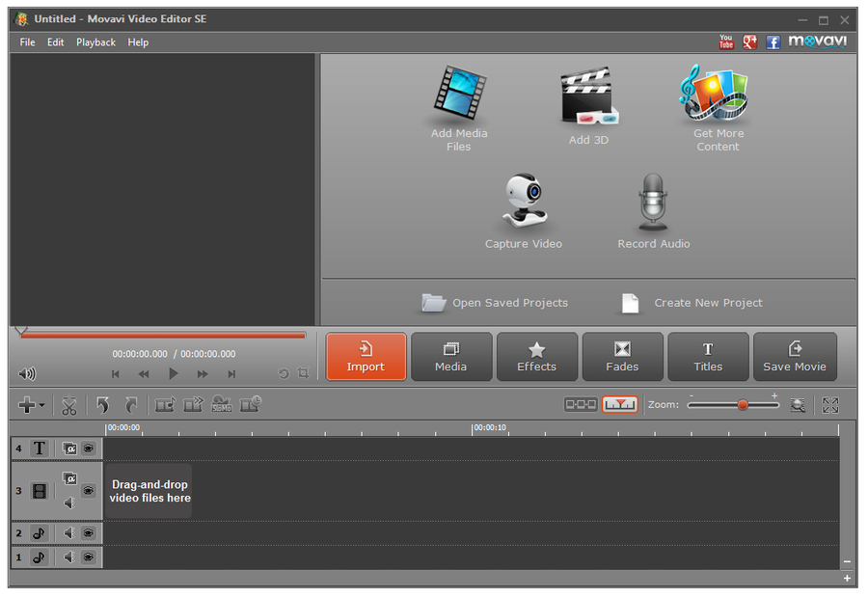Click the Drag-and-drop video files placeholder
Image resolution: width=868 pixels, height=598 pixels.
pos(149,491)
